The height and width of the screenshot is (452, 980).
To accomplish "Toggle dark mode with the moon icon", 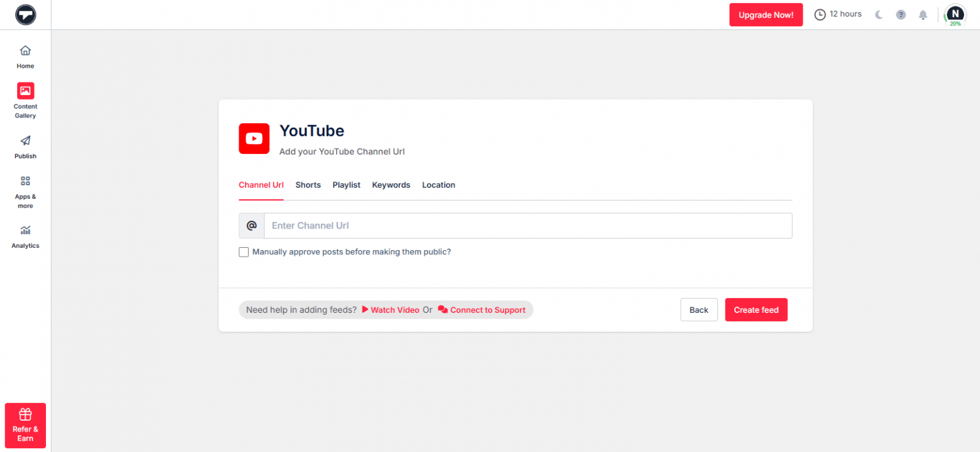I will 878,14.
